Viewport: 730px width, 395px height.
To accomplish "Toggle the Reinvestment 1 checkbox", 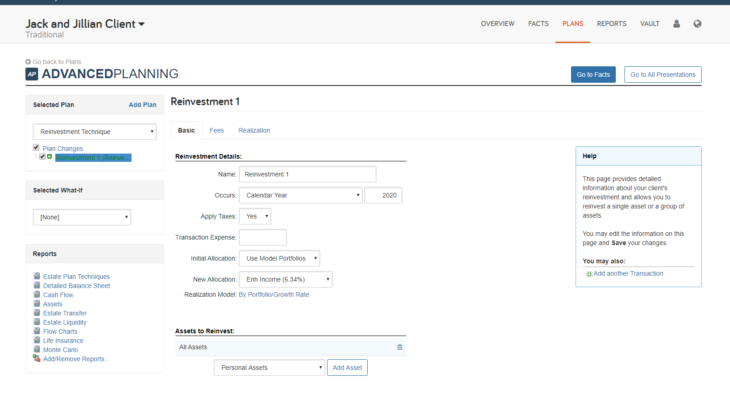I will [x=42, y=157].
